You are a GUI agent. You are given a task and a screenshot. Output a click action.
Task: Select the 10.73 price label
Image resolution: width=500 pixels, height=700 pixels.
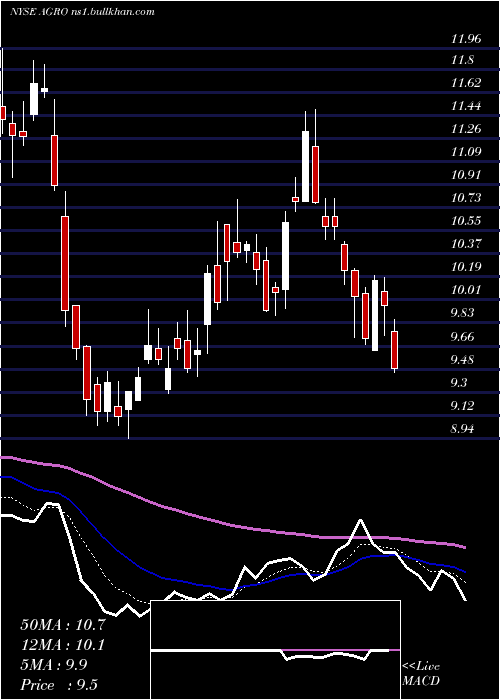(467, 198)
